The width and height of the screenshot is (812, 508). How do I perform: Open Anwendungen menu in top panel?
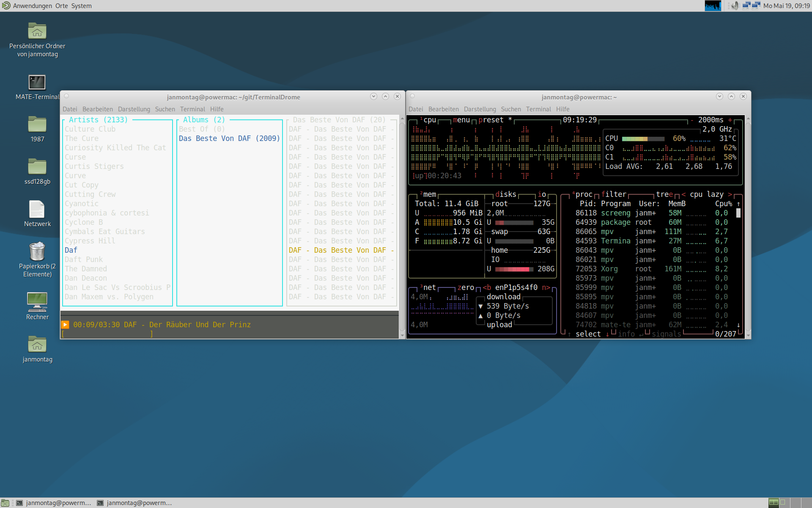point(33,6)
